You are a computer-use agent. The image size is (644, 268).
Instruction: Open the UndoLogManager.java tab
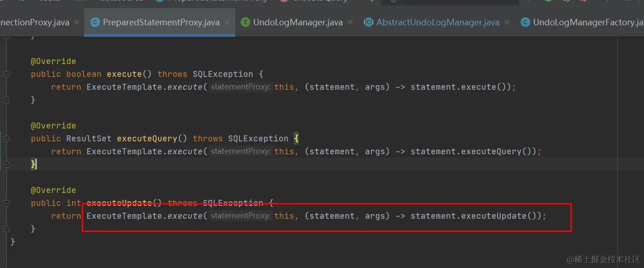point(297,22)
